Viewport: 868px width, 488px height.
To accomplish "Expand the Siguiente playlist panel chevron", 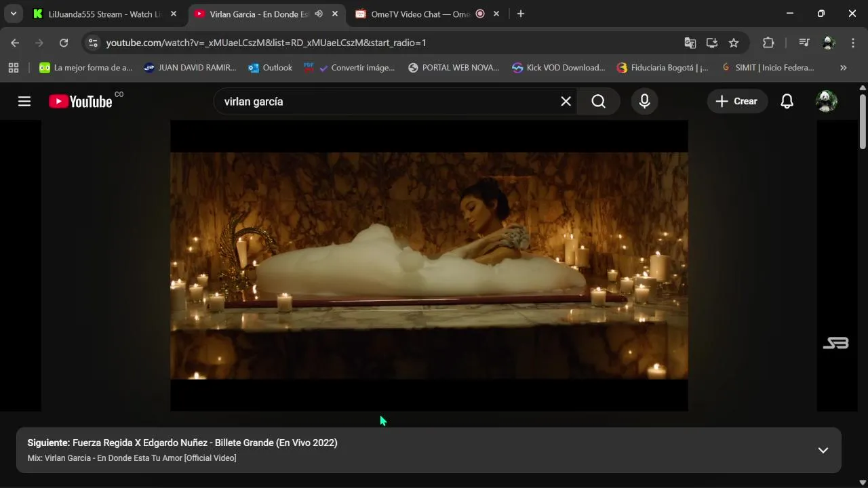I will tap(823, 450).
